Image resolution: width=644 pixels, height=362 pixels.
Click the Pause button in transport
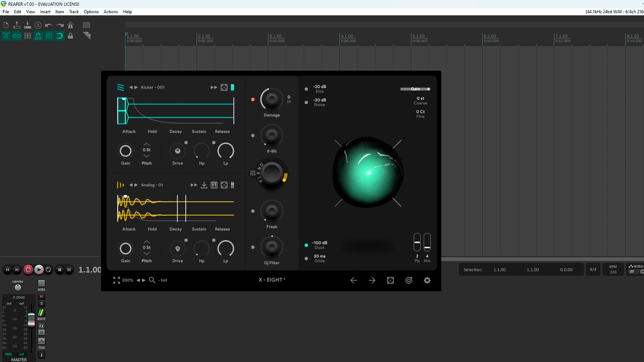click(69, 270)
